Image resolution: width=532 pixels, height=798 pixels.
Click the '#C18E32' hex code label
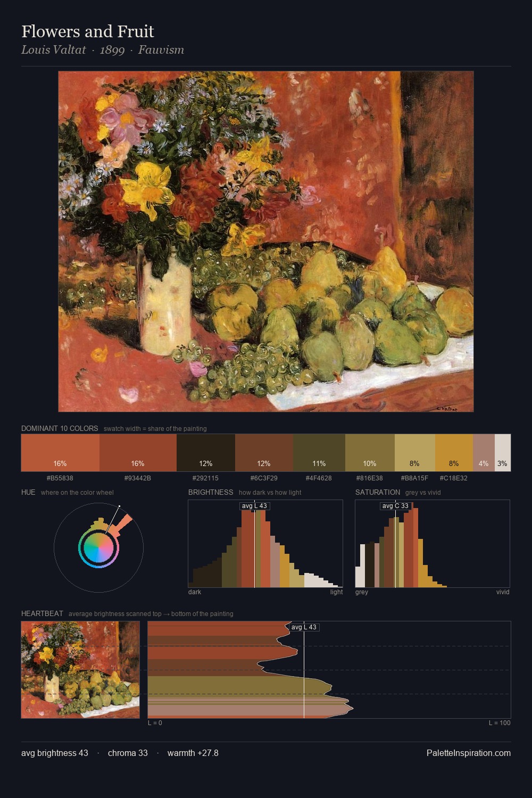point(454,478)
